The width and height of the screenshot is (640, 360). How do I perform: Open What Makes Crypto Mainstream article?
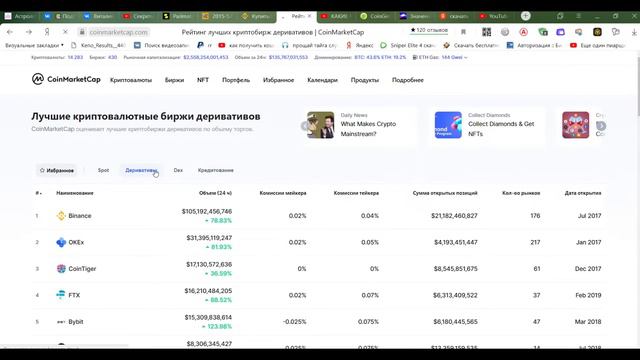pos(368,129)
